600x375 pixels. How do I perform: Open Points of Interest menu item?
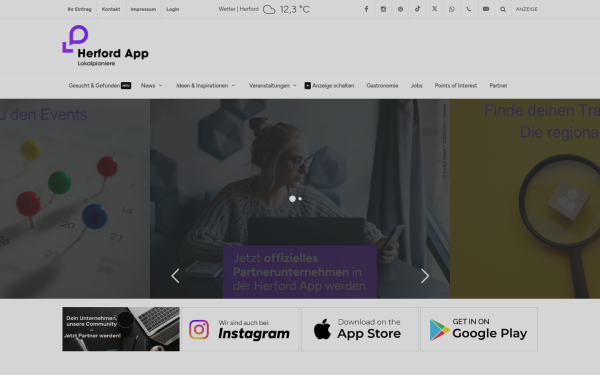456,85
